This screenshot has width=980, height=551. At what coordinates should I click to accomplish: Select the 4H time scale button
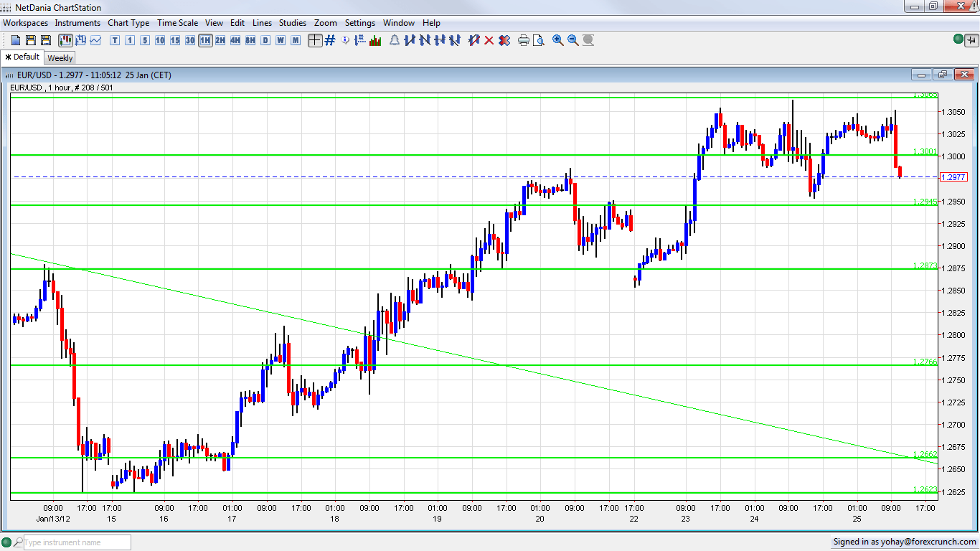[x=235, y=40]
